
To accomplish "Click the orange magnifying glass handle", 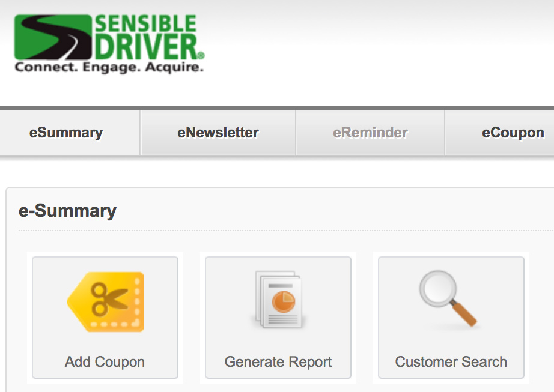I will click(463, 313).
